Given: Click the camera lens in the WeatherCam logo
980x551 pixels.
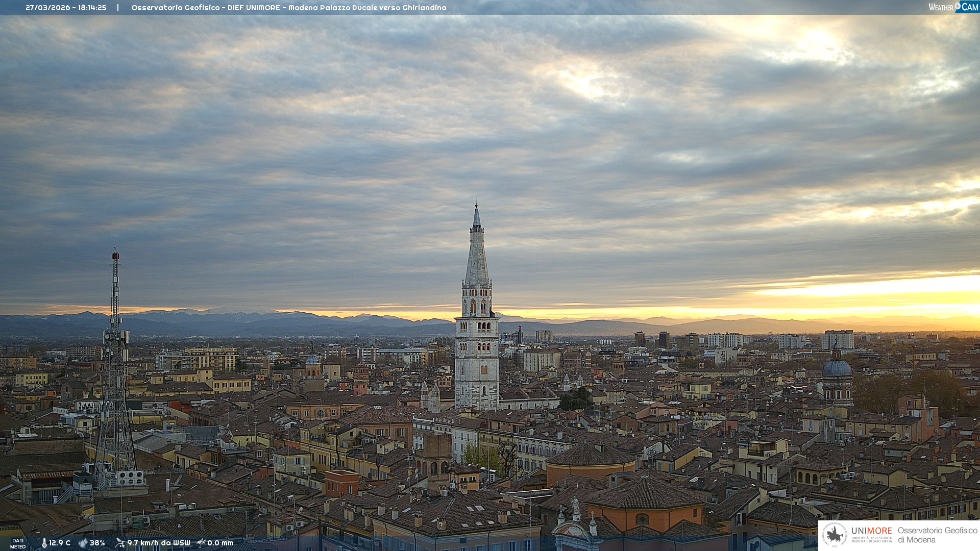Looking at the screenshot, I should pos(958,6).
